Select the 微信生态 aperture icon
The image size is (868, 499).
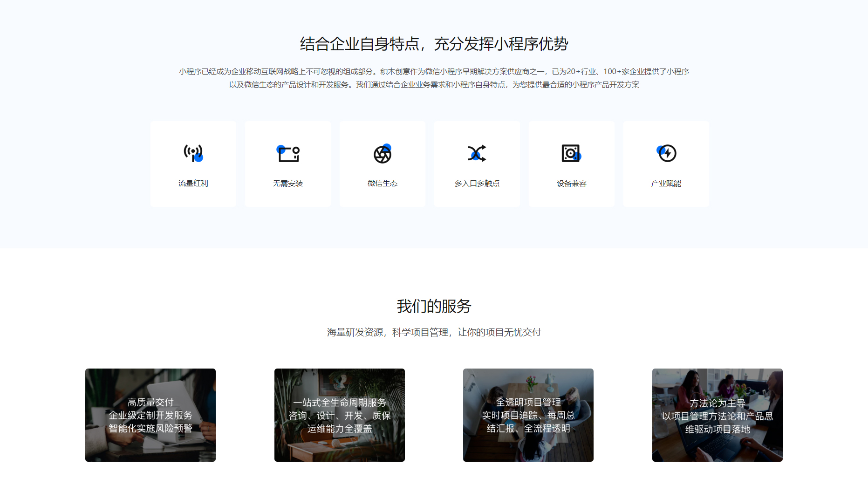(x=382, y=154)
